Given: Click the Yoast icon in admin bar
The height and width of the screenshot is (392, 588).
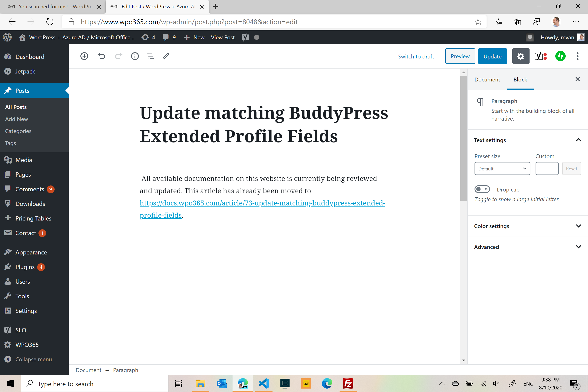Looking at the screenshot, I should click(245, 37).
